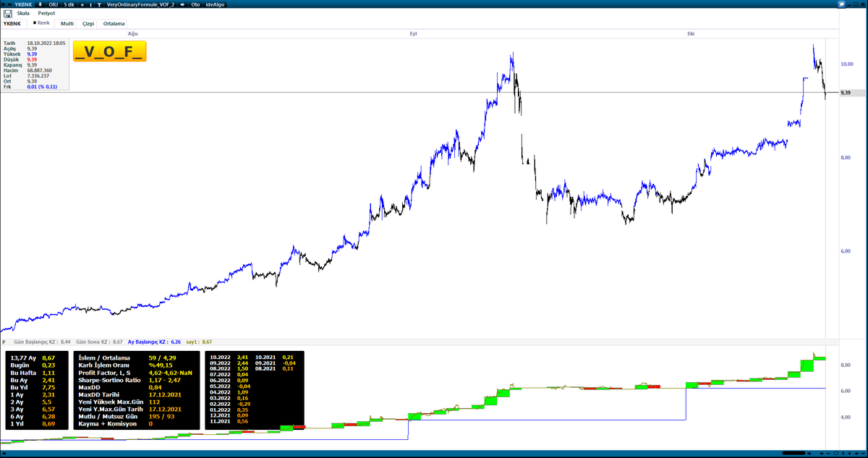
Task: Click the Frk 0,01 (% 0,11) value
Action: (x=42, y=86)
